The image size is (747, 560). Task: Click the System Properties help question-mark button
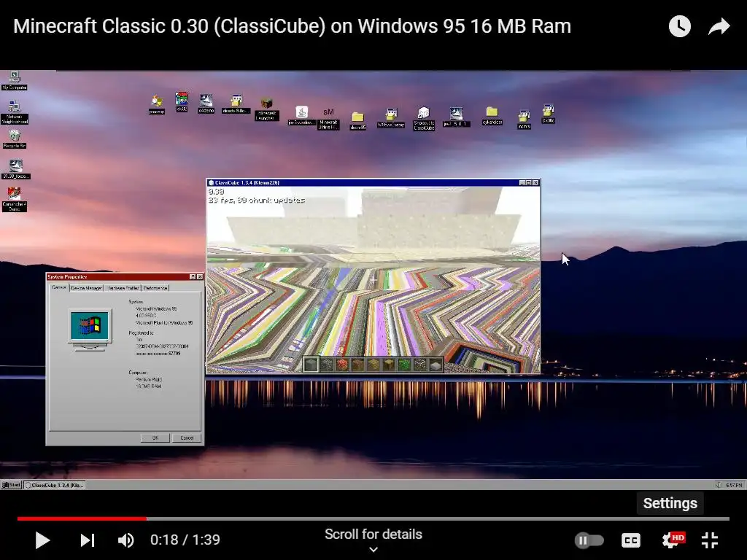(193, 276)
